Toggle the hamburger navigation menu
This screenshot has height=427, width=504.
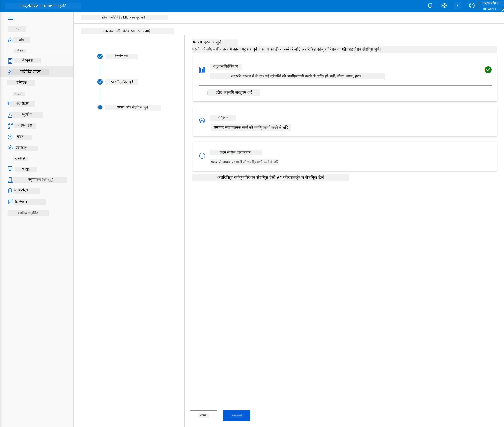[10, 18]
